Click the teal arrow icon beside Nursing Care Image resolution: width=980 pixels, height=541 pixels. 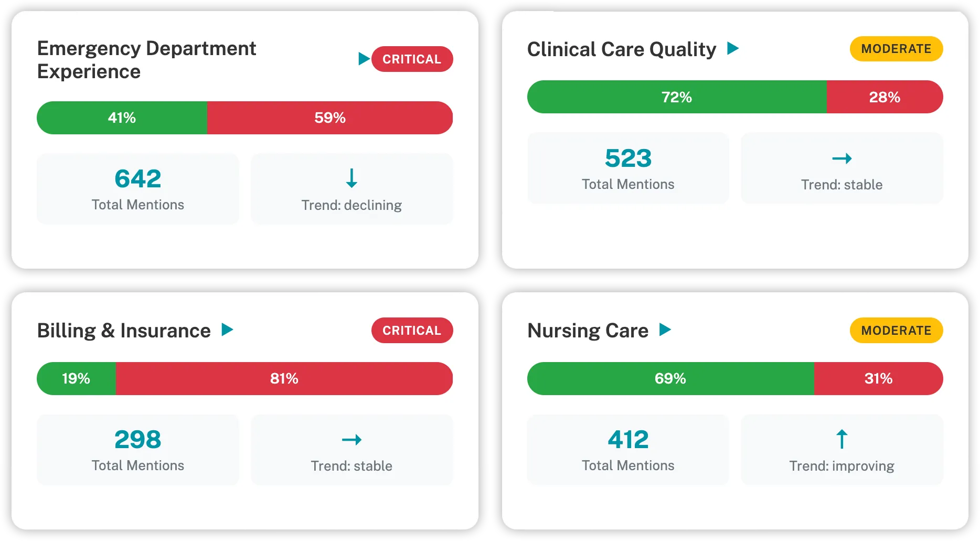665,330
